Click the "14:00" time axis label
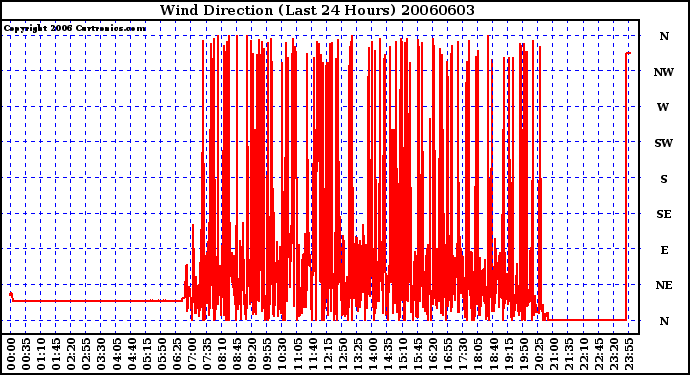 tap(373, 354)
